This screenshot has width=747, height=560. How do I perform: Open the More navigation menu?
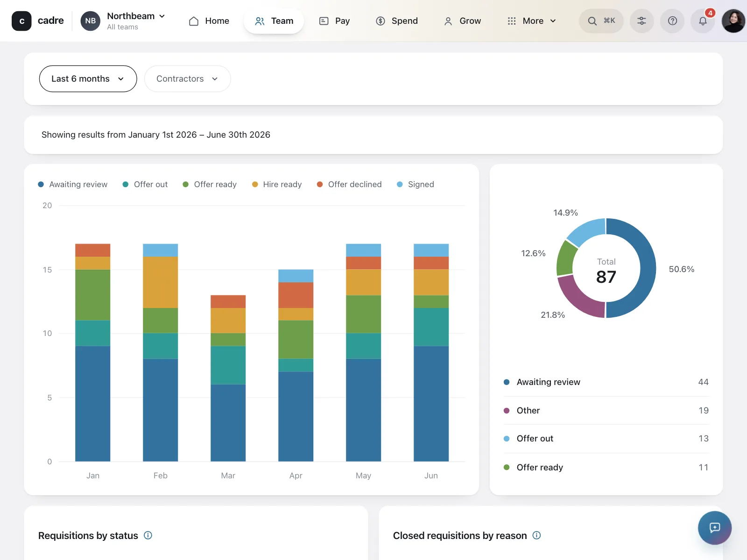[x=531, y=21]
